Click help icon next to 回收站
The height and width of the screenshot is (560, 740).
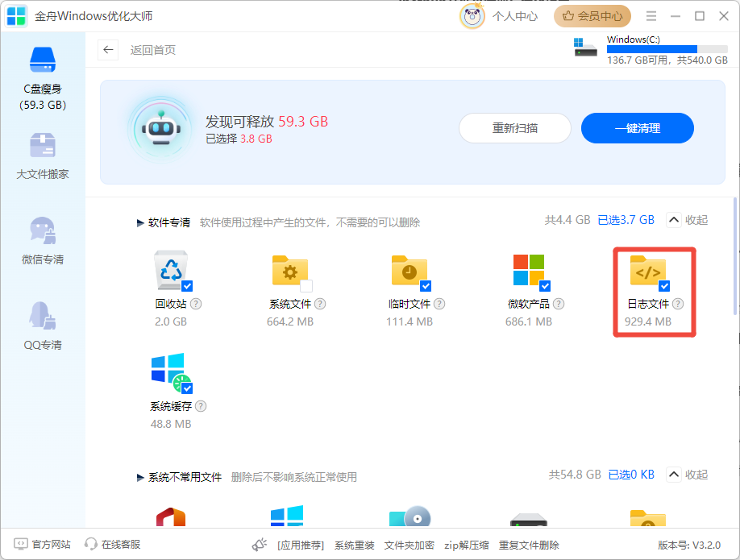pos(195,304)
